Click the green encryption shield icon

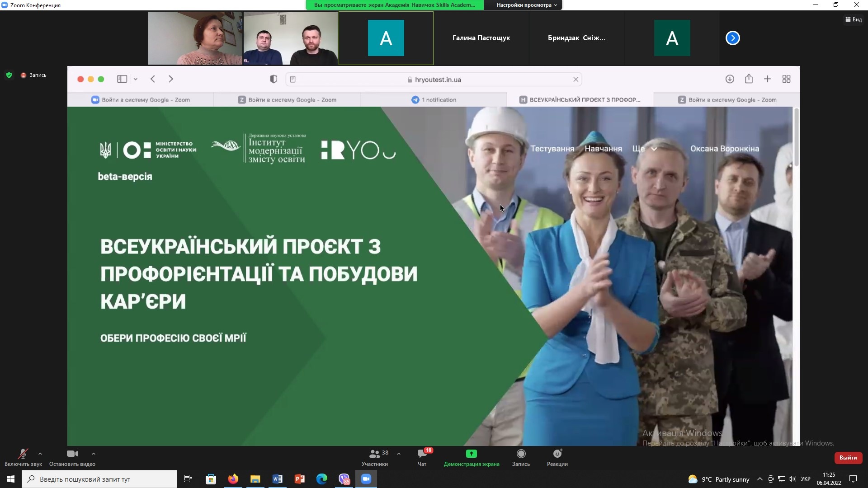[x=9, y=75]
